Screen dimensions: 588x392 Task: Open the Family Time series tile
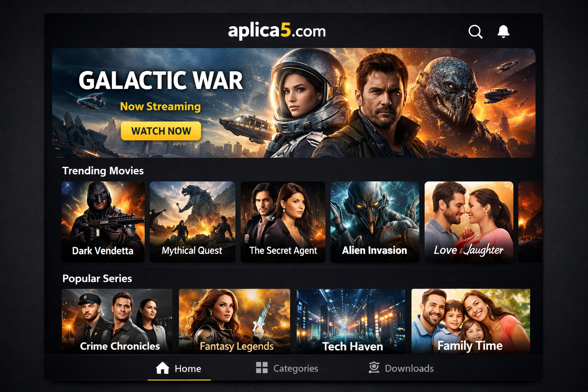coord(471,321)
